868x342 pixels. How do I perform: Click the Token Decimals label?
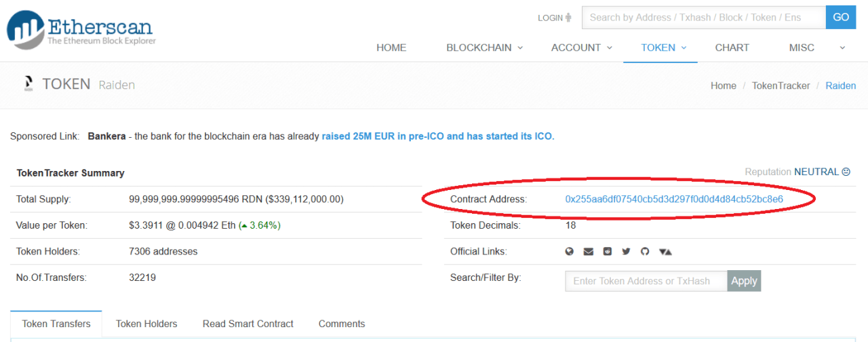tap(486, 225)
